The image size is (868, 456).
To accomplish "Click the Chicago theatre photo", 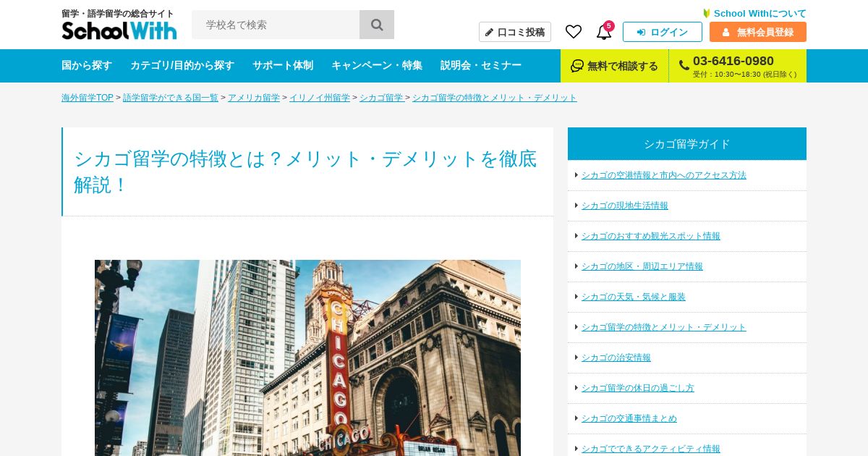I will pyautogui.click(x=307, y=358).
